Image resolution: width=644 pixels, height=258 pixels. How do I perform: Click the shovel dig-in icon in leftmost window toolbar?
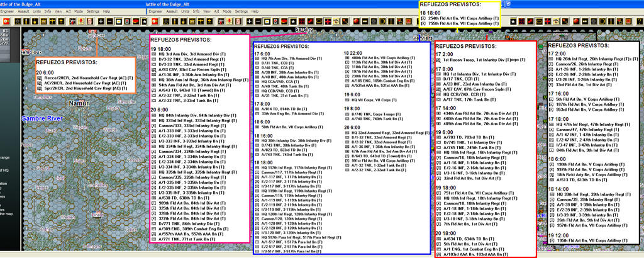[x=35, y=21]
